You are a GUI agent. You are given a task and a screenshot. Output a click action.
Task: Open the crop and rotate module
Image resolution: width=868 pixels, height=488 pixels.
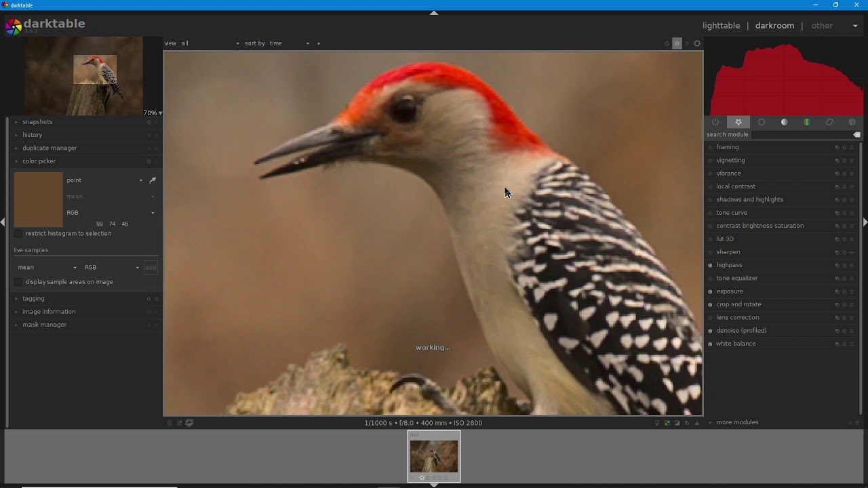click(738, 305)
